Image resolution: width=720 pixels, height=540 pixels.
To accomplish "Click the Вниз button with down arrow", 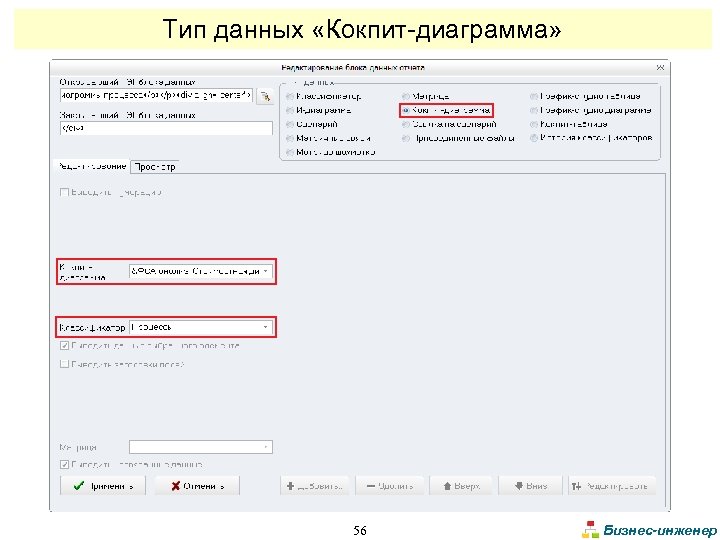I will [x=530, y=486].
